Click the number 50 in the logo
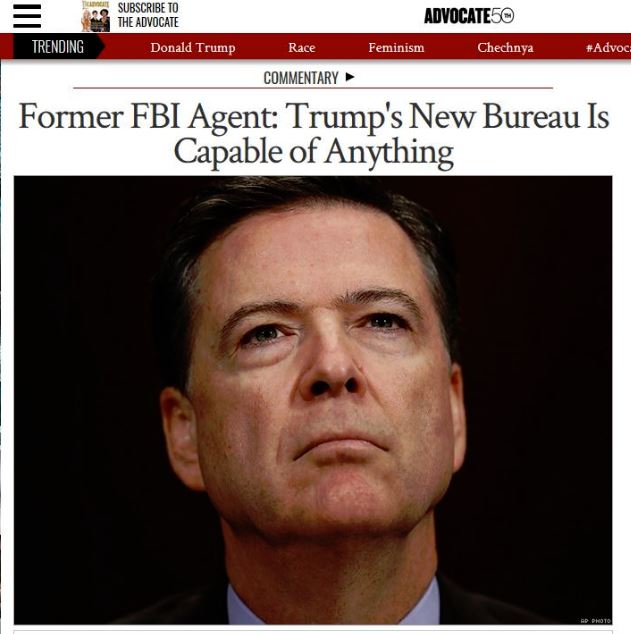 (x=502, y=16)
